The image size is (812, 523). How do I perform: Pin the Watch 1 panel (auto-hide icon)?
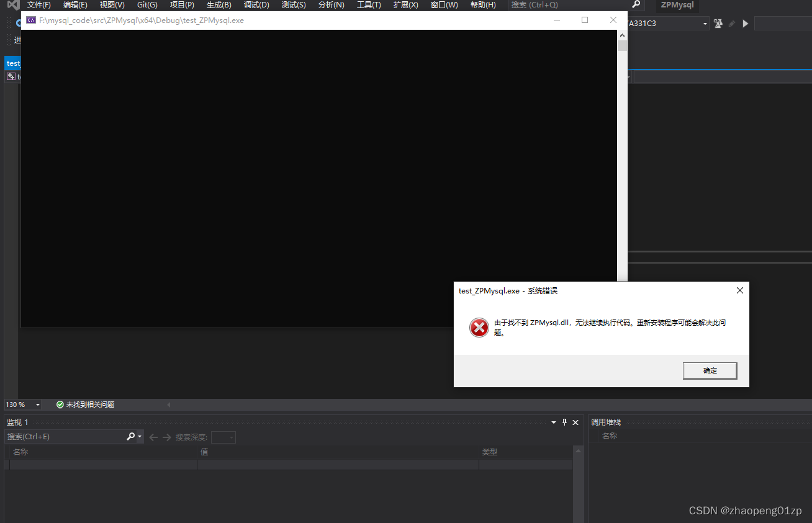coord(564,422)
